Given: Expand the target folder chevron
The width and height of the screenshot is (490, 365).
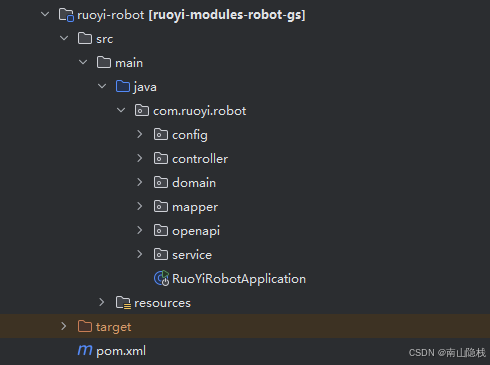Looking at the screenshot, I should coord(64,326).
